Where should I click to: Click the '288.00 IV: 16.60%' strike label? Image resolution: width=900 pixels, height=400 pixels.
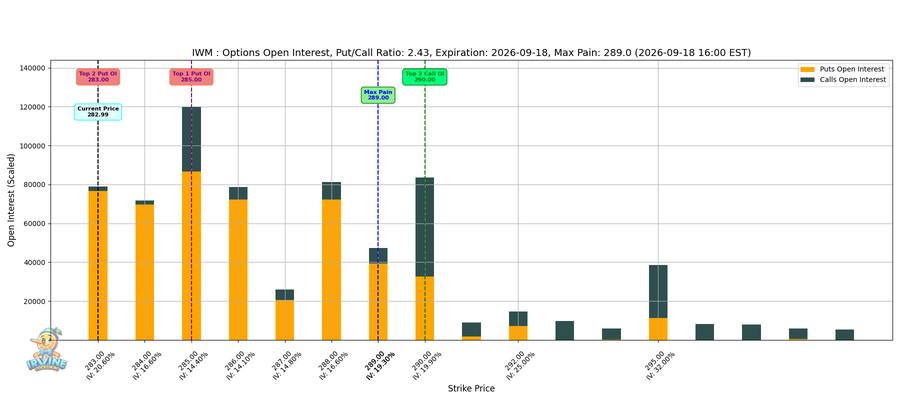pos(331,365)
